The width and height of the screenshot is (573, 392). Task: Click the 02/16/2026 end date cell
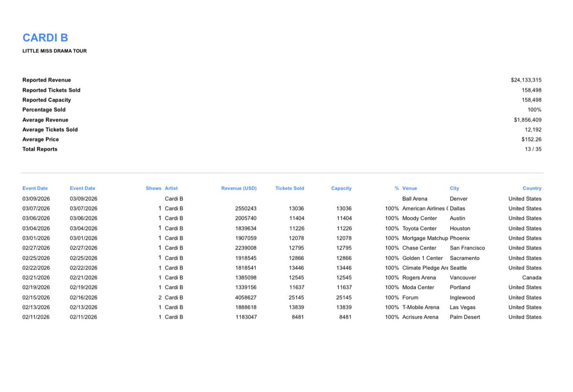click(84, 297)
